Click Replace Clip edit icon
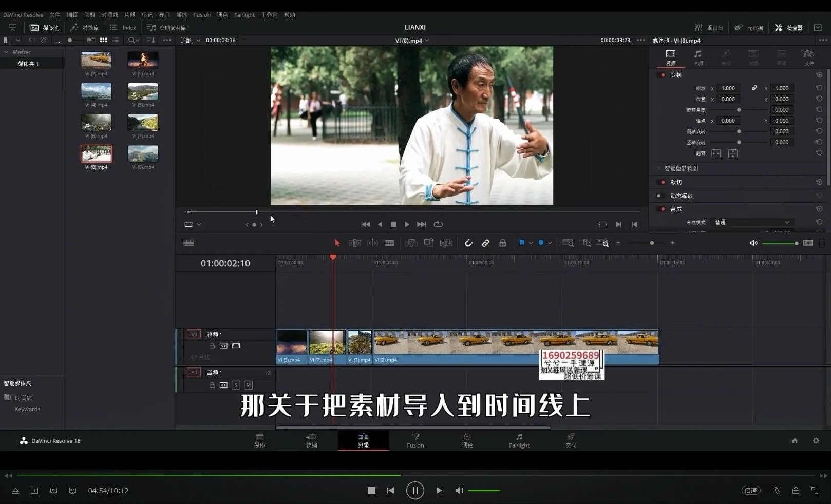This screenshot has width=831, height=504. click(x=446, y=243)
